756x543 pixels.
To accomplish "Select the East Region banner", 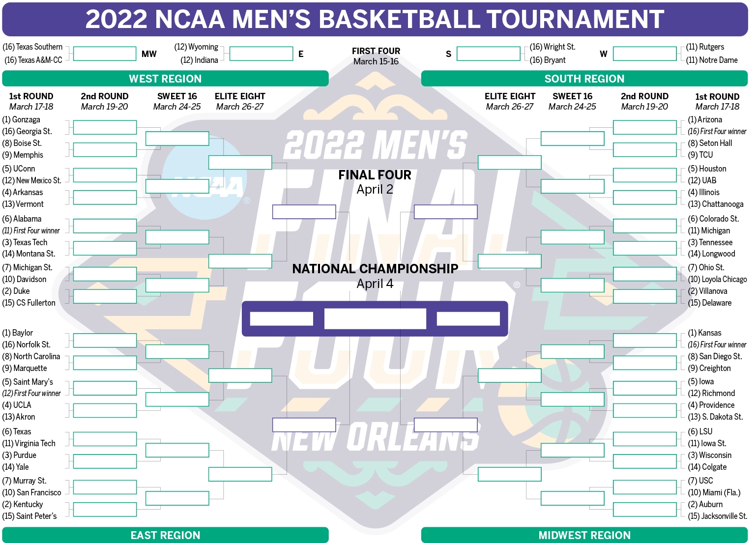I will coord(165,535).
